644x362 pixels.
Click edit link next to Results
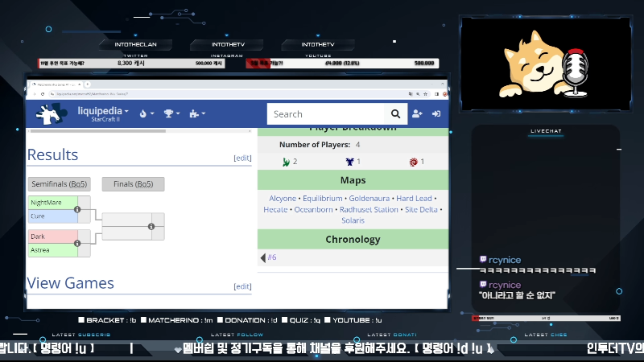242,158
